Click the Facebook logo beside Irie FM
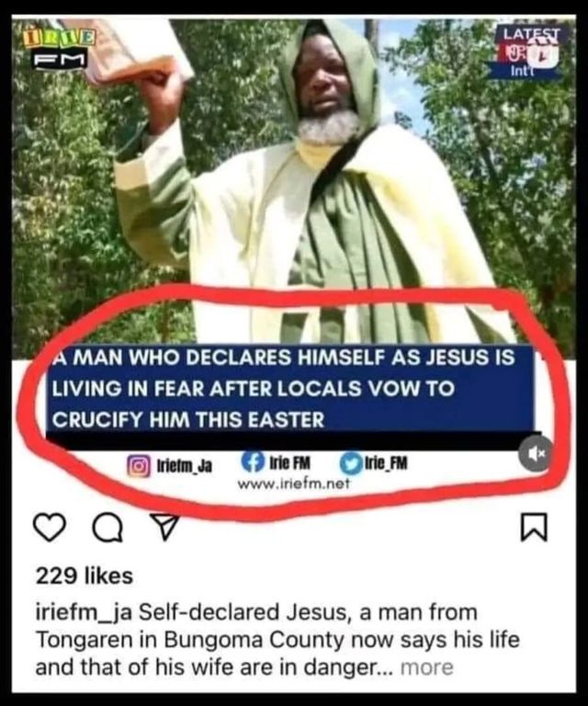This screenshot has height=706, width=588. pos(253,462)
